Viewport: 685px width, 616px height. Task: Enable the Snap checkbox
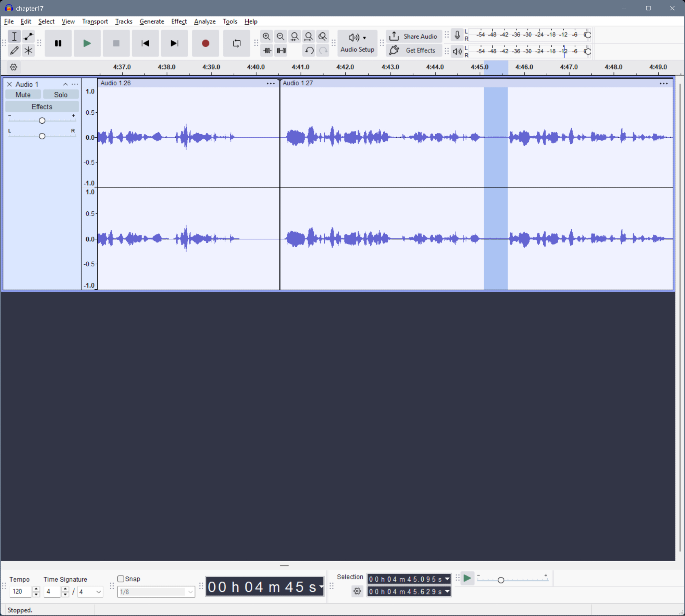point(121,579)
